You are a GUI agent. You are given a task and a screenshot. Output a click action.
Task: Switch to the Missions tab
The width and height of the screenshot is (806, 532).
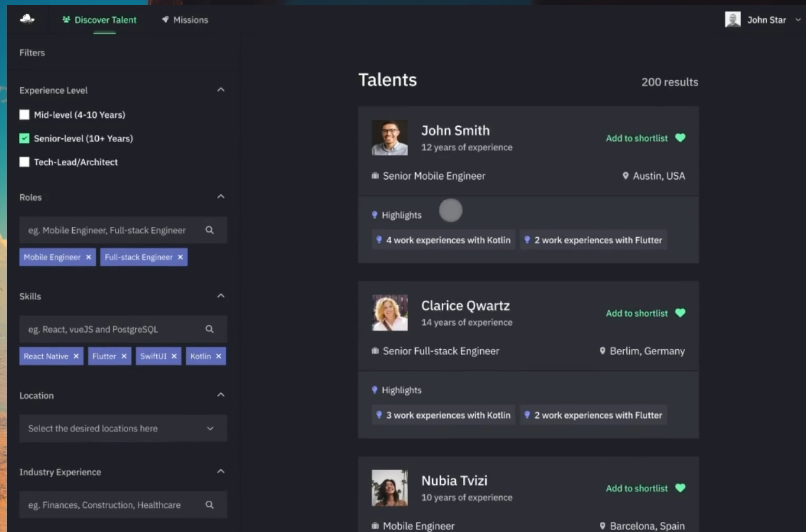pyautogui.click(x=185, y=20)
